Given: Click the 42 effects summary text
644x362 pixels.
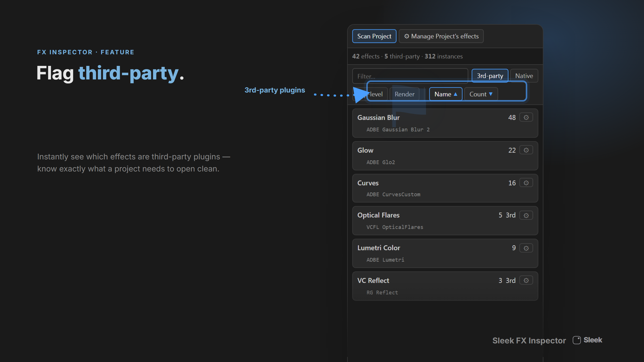Looking at the screenshot, I should click(x=366, y=56).
